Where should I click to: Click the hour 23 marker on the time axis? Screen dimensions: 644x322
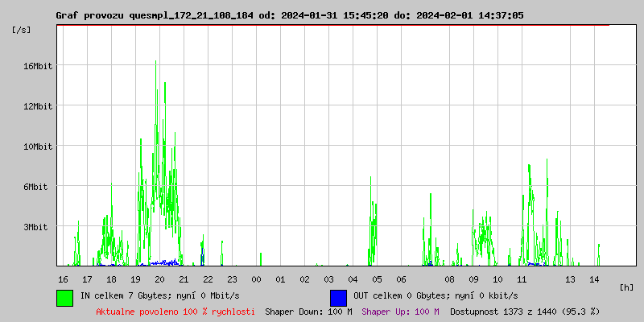pos(232,279)
